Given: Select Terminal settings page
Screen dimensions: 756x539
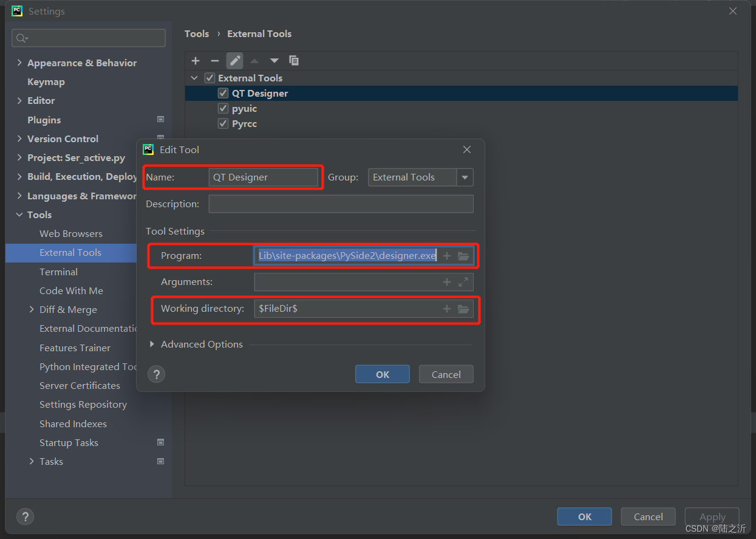Looking at the screenshot, I should click(58, 272).
